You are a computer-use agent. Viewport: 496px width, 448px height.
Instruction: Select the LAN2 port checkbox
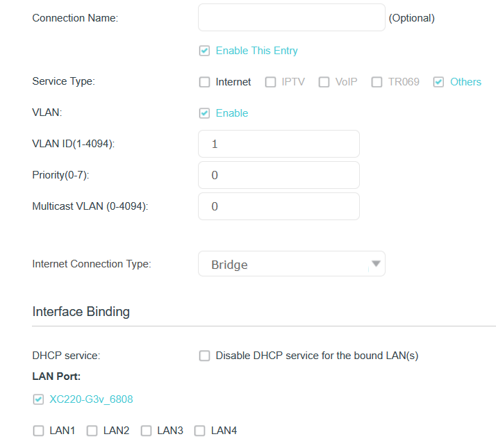(x=92, y=431)
